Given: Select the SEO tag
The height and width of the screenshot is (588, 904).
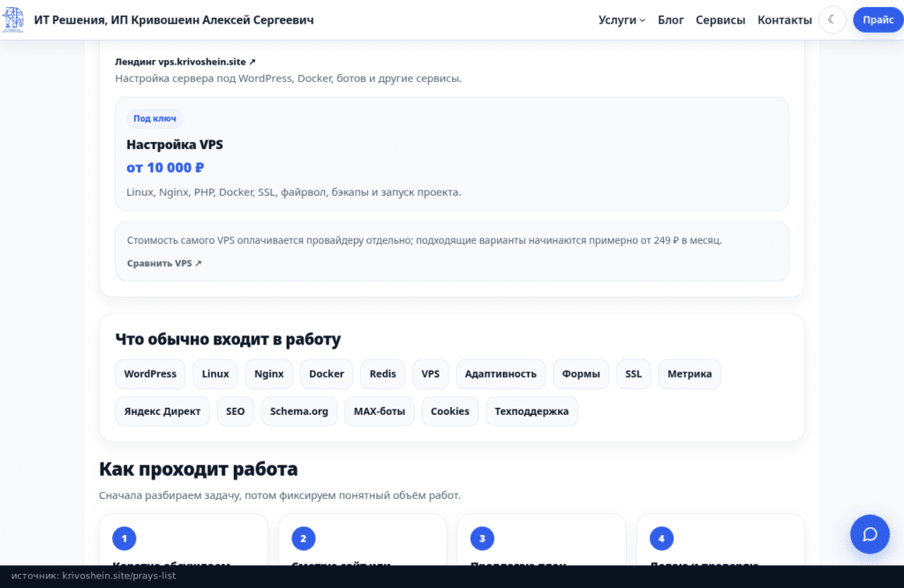Looking at the screenshot, I should tap(235, 411).
